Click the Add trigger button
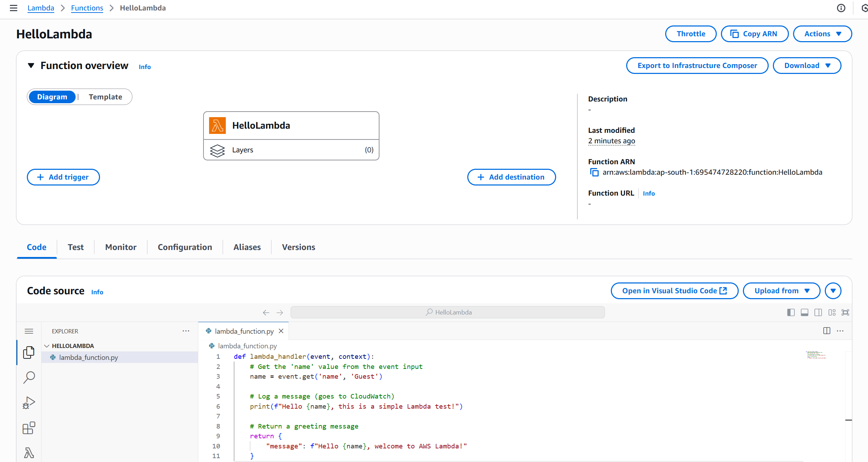 pos(63,177)
